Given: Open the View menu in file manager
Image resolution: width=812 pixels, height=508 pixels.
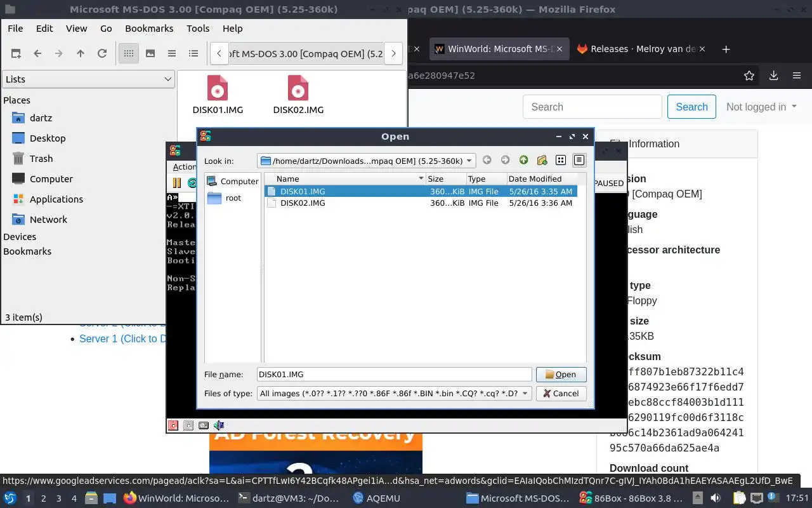Looking at the screenshot, I should click(x=77, y=29).
